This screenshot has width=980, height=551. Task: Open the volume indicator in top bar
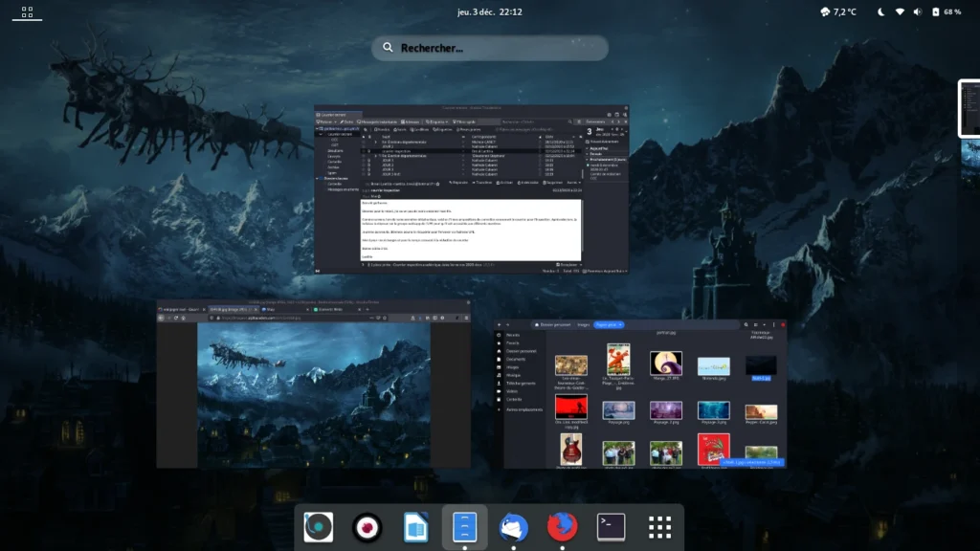tap(919, 12)
